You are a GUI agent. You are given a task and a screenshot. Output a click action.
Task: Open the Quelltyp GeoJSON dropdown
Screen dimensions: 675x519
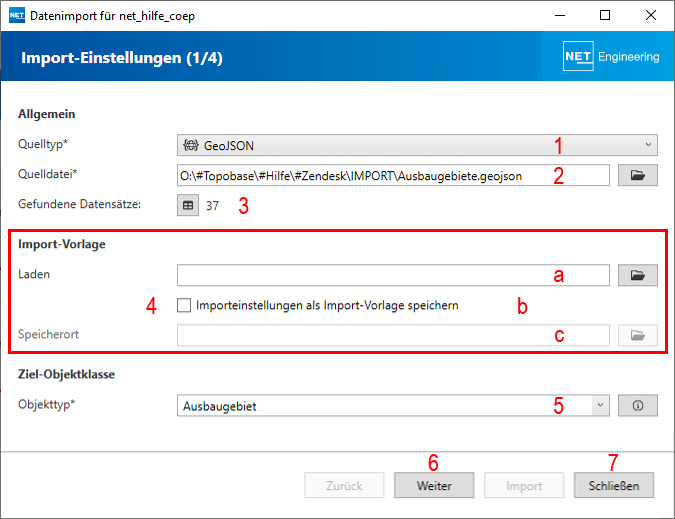(x=417, y=145)
